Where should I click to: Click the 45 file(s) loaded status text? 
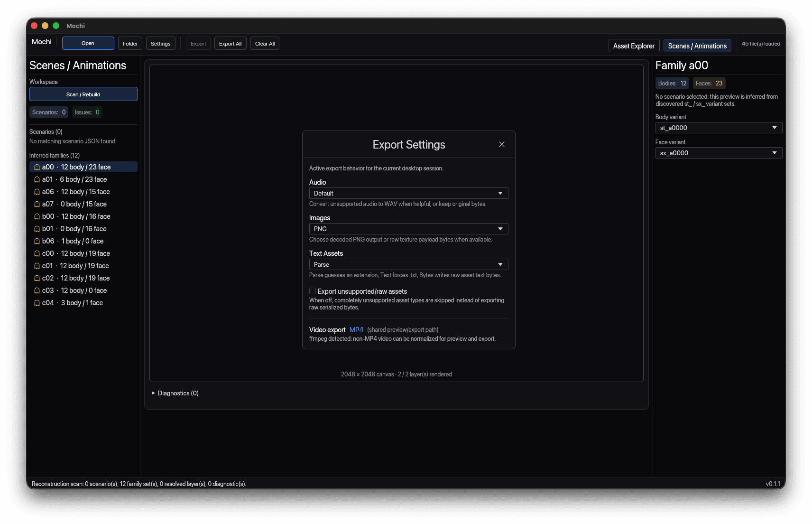[x=761, y=44]
